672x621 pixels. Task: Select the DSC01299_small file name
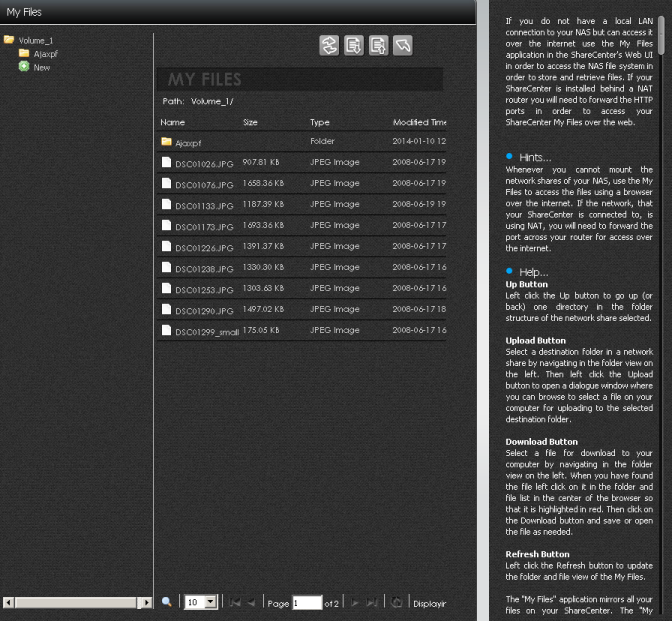point(207,332)
